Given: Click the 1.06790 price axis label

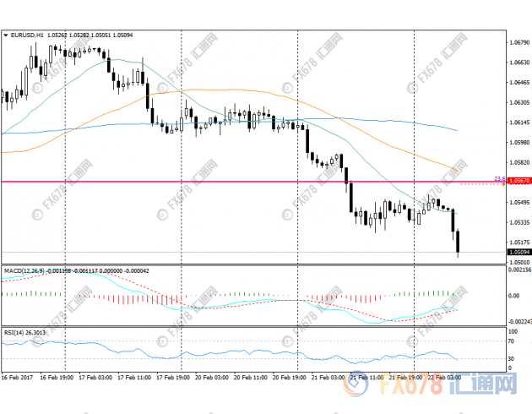Looking at the screenshot, I should click(518, 41).
